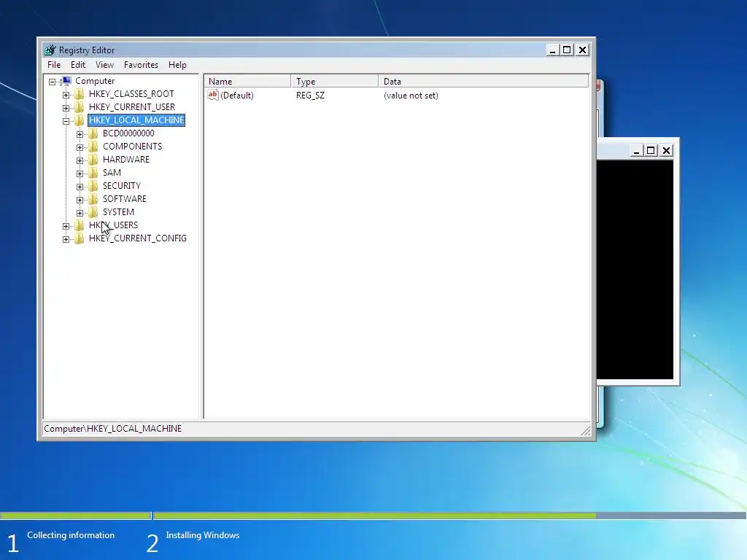
Task: Click the HKEY_USERS folder icon
Action: tap(80, 225)
